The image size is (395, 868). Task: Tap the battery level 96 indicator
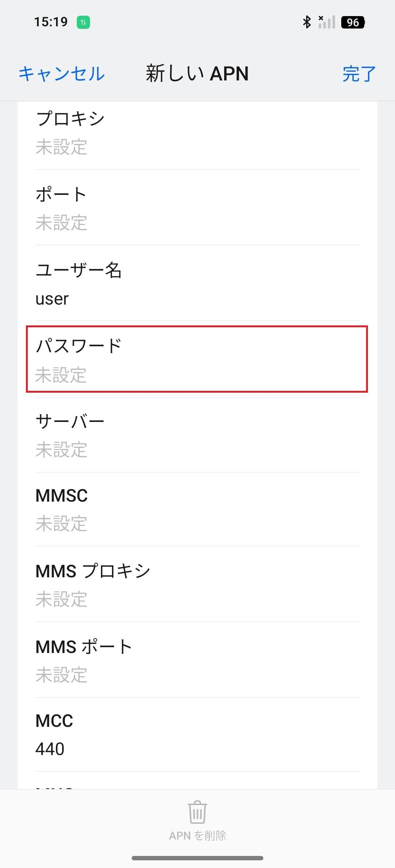click(353, 22)
